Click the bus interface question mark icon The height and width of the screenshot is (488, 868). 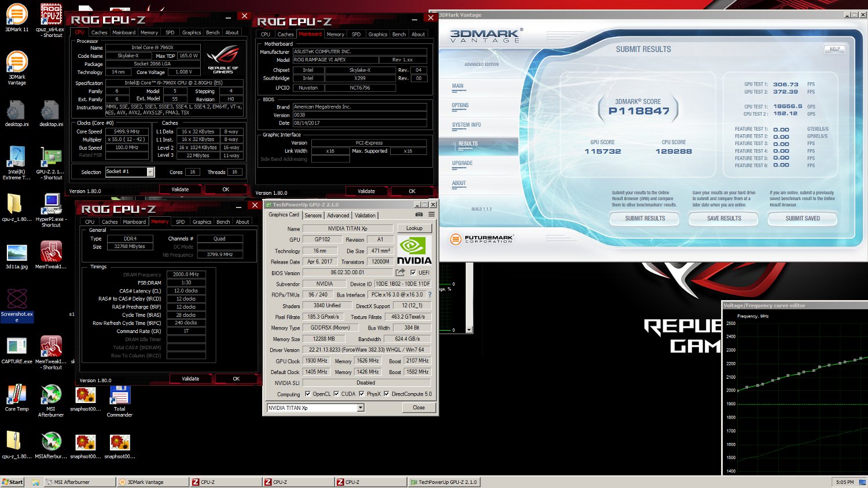[x=429, y=294]
